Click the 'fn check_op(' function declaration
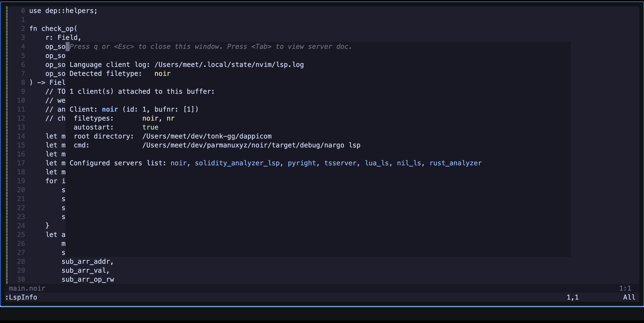Screen dimensions: 644x323 (x=53, y=29)
